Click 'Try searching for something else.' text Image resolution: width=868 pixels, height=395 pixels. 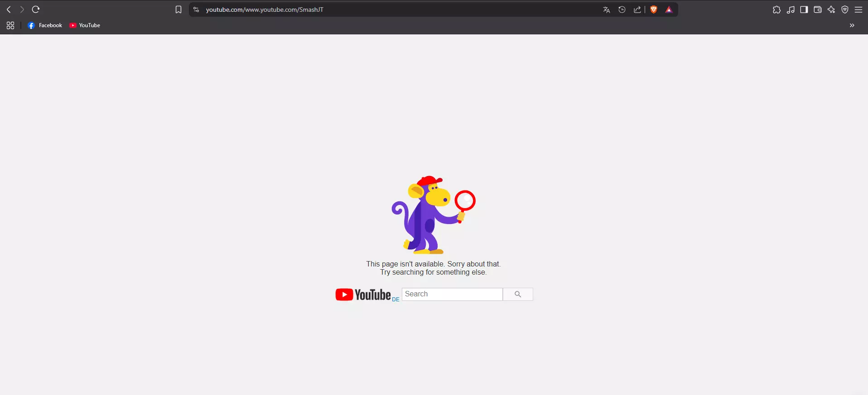coord(434,272)
